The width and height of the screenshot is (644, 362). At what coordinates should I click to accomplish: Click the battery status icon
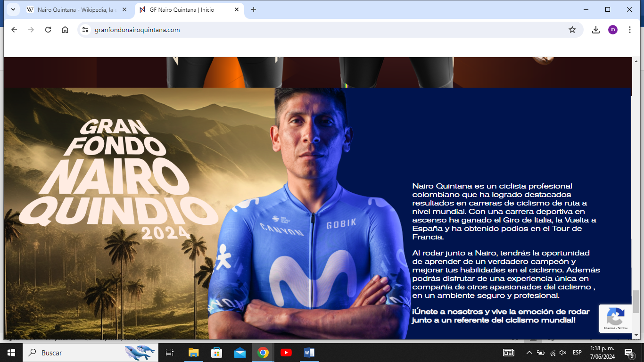[541, 353]
